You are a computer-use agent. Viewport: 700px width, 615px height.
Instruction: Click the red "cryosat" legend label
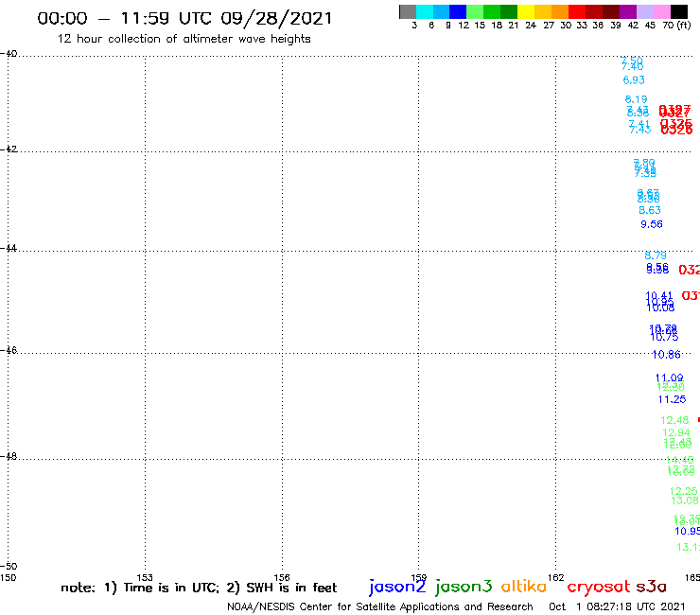[x=598, y=587]
